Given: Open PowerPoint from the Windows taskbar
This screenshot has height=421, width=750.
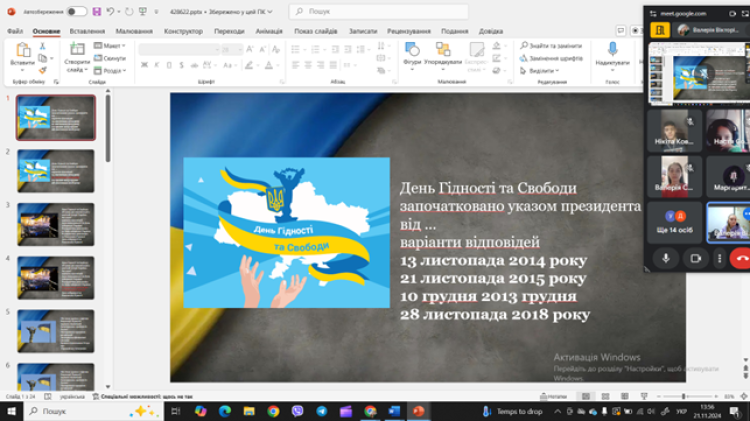Looking at the screenshot, I should click(418, 411).
